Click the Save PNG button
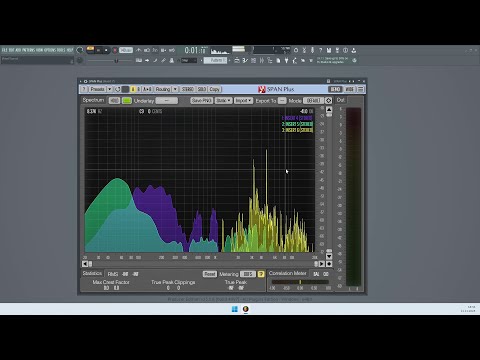 point(201,101)
